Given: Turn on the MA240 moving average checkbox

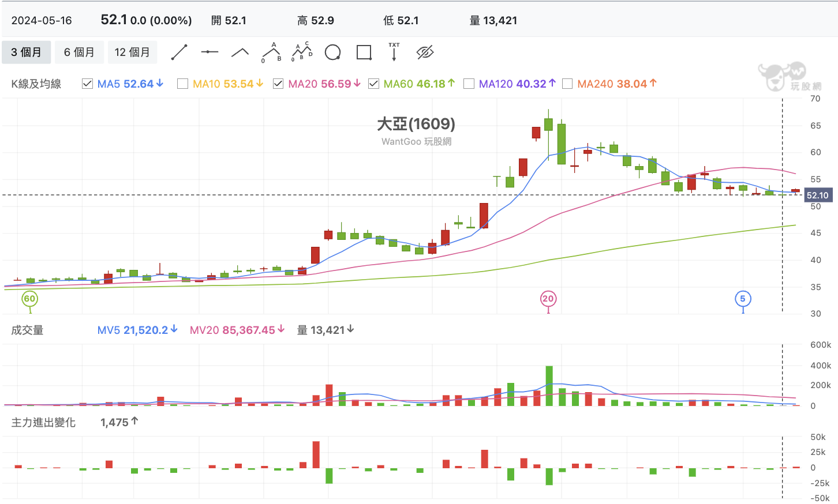Looking at the screenshot, I should click(x=567, y=84).
